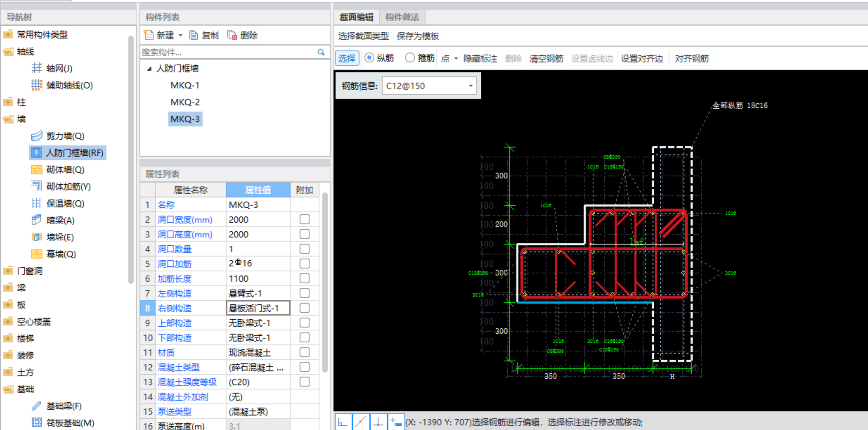The image size is (868, 430).
Task: Click the 全部纵筋 18C16 annotation
Action: (741, 106)
